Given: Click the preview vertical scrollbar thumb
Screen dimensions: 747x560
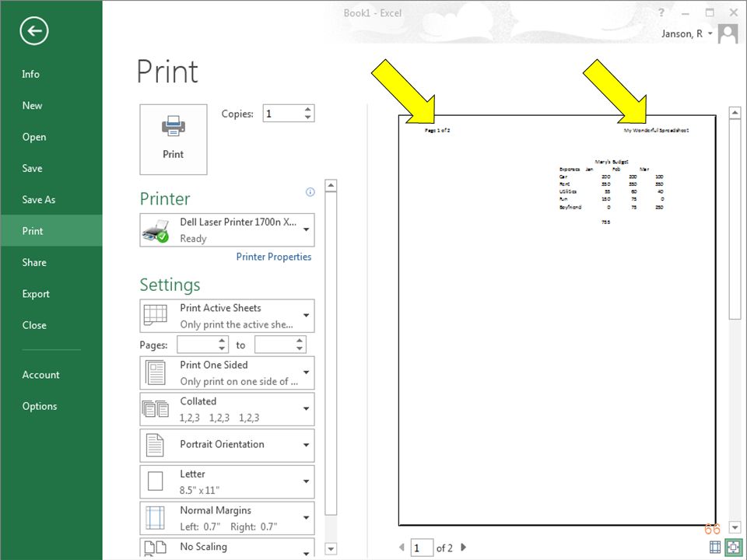Looking at the screenshot, I should pyautogui.click(x=735, y=219).
